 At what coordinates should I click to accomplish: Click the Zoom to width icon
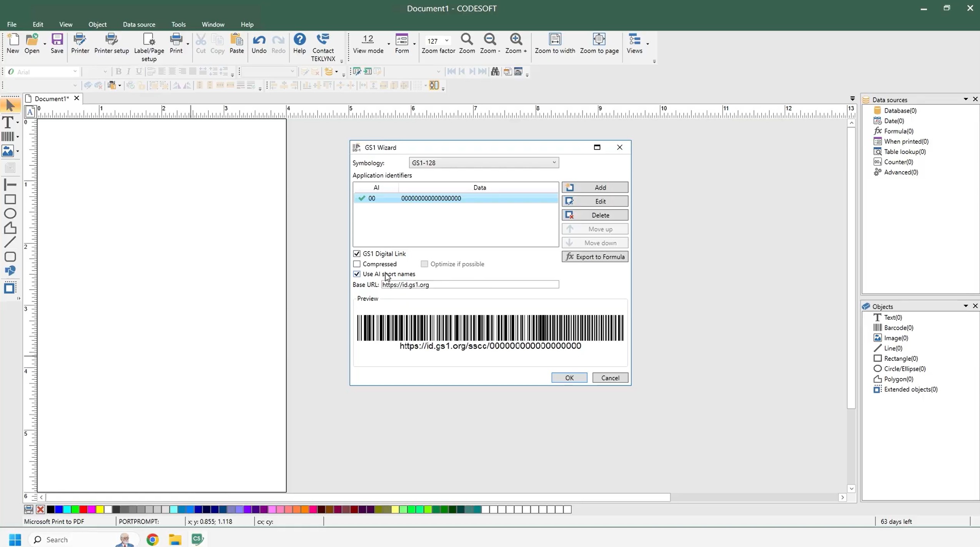tap(555, 43)
